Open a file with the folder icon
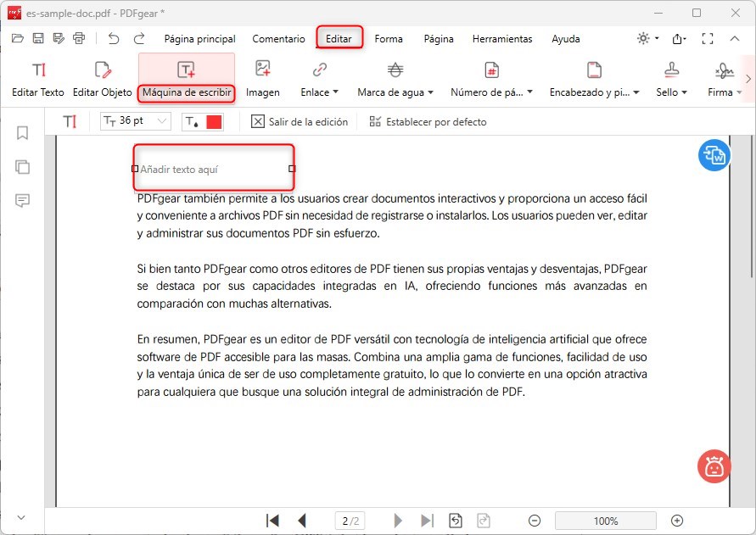Image resolution: width=756 pixels, height=535 pixels. (17, 38)
